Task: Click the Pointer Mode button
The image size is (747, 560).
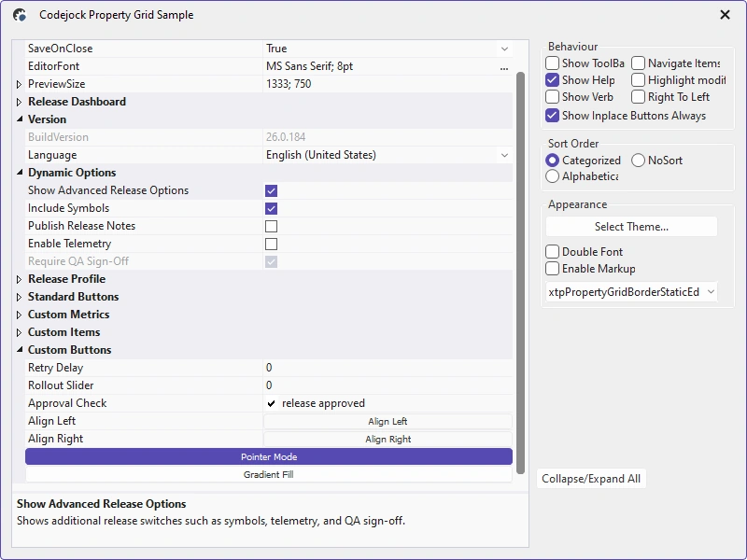Action: pos(269,456)
